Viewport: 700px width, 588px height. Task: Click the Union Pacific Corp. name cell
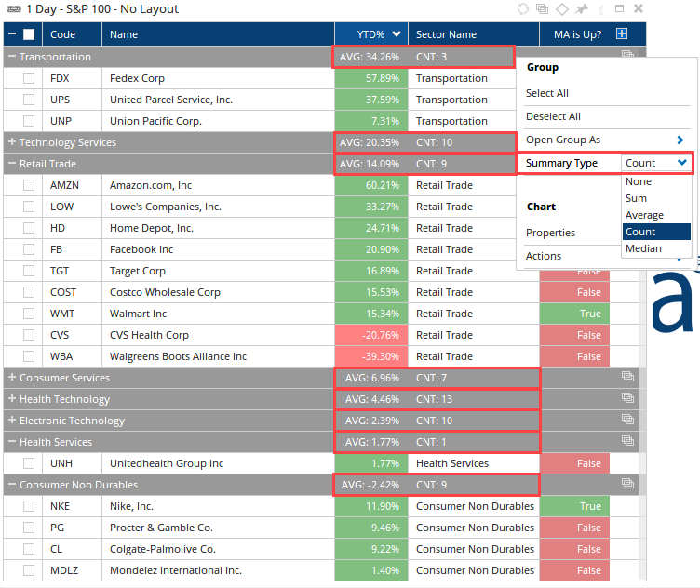tap(219, 121)
